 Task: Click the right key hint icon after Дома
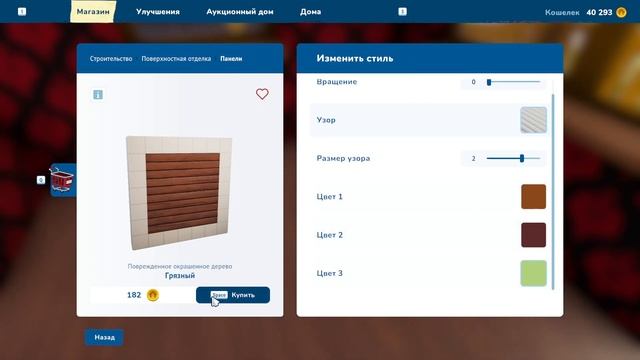click(x=402, y=12)
